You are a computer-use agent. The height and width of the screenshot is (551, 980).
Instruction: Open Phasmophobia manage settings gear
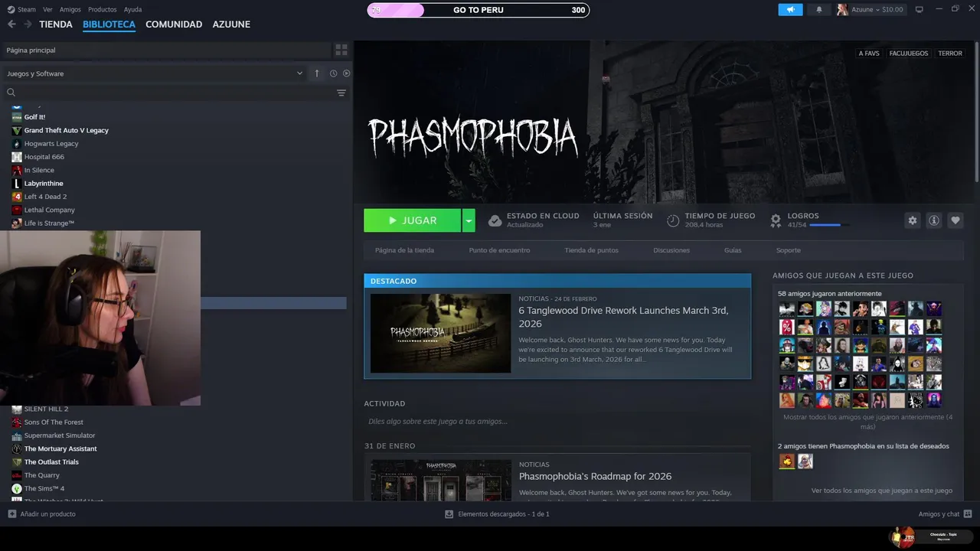[x=912, y=220]
